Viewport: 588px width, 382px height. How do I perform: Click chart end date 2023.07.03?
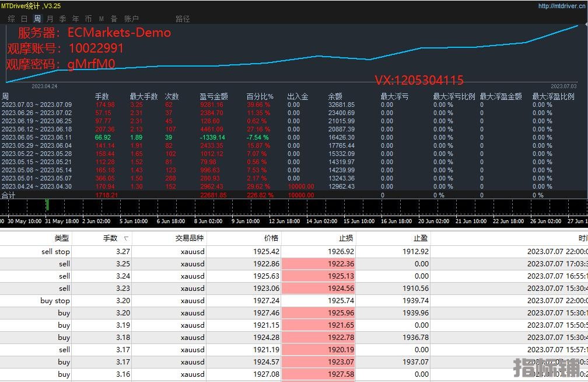tap(563, 86)
